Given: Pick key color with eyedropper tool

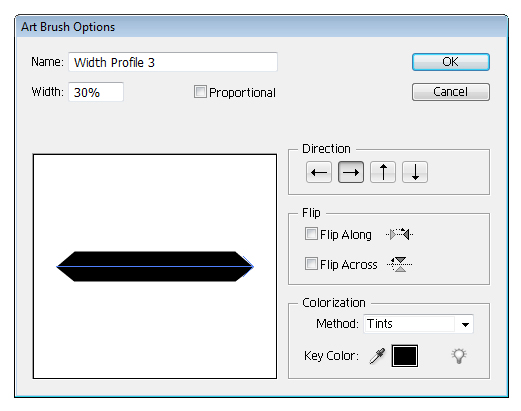Looking at the screenshot, I should pos(377,356).
